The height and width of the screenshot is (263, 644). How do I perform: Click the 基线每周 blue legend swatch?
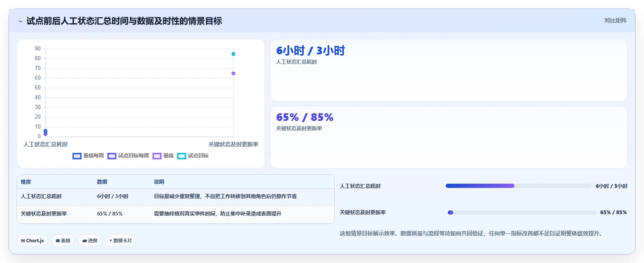coord(77,156)
